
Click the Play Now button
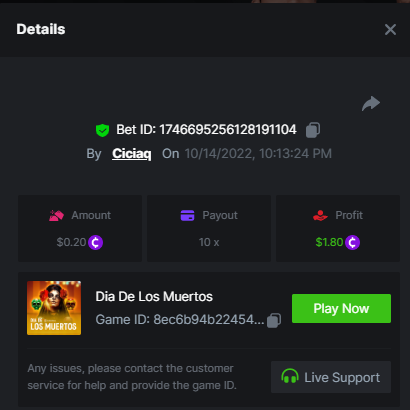click(341, 308)
